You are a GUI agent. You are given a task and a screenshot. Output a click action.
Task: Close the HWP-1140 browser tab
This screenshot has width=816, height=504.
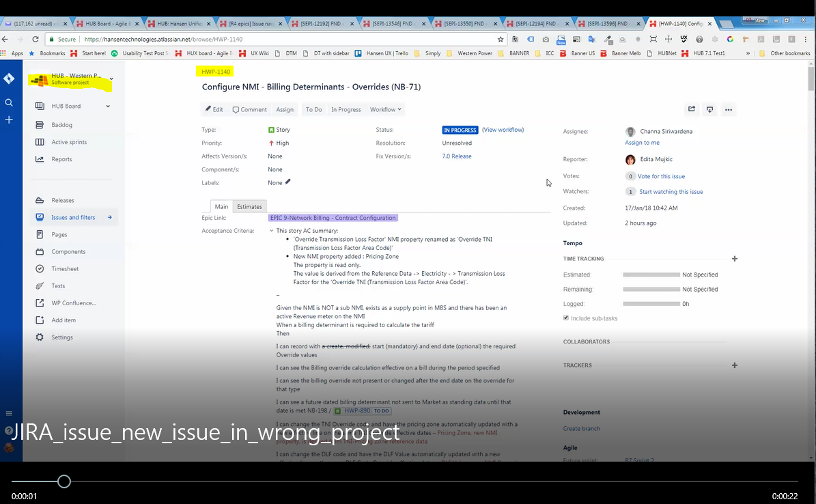709,23
